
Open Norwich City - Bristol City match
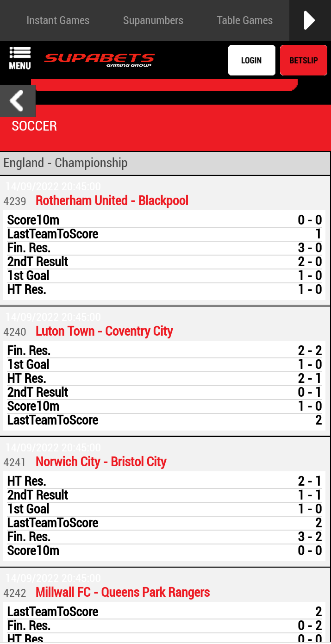coord(101,462)
